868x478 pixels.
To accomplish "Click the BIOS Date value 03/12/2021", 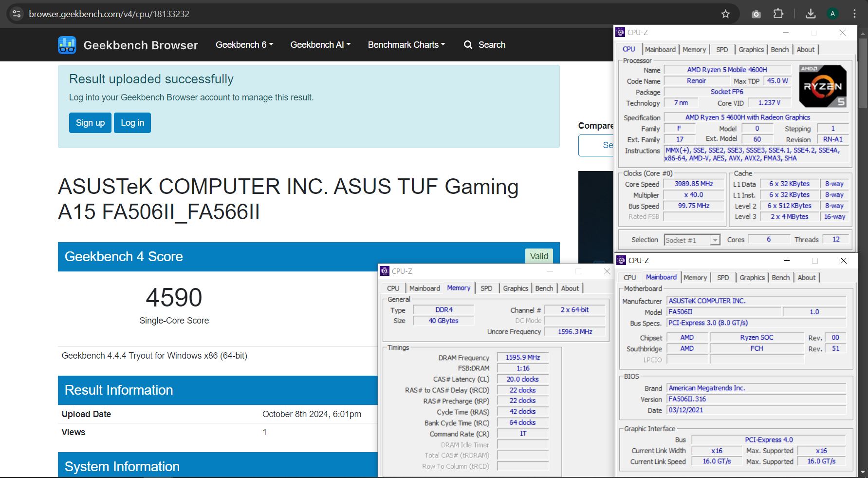I will tap(757, 410).
